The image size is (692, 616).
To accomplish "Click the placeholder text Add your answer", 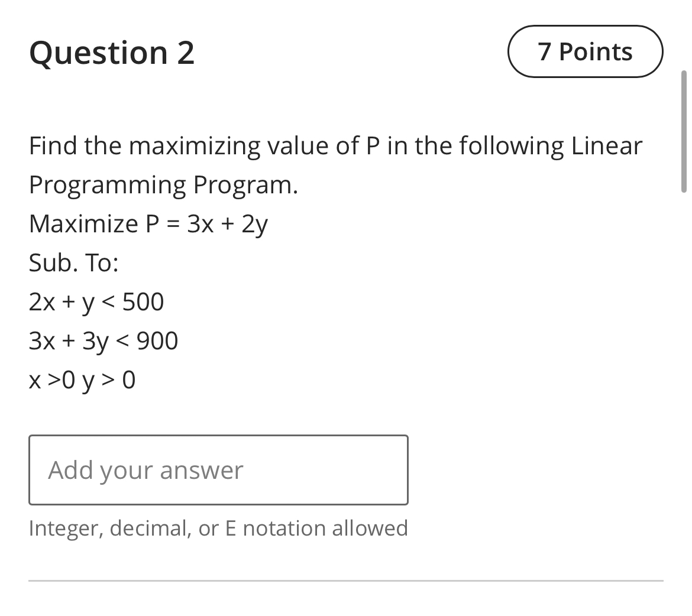I will click(145, 469).
